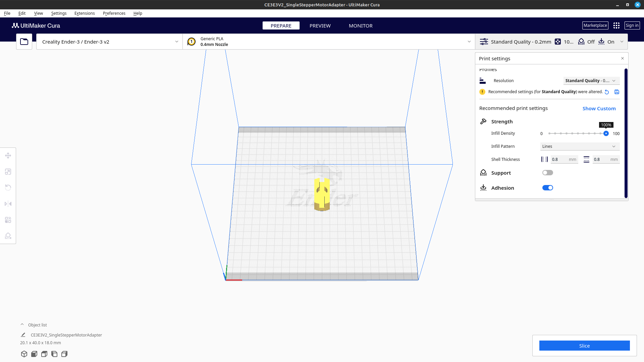Switch to the MONITOR stage
The image size is (644, 362).
(x=361, y=26)
